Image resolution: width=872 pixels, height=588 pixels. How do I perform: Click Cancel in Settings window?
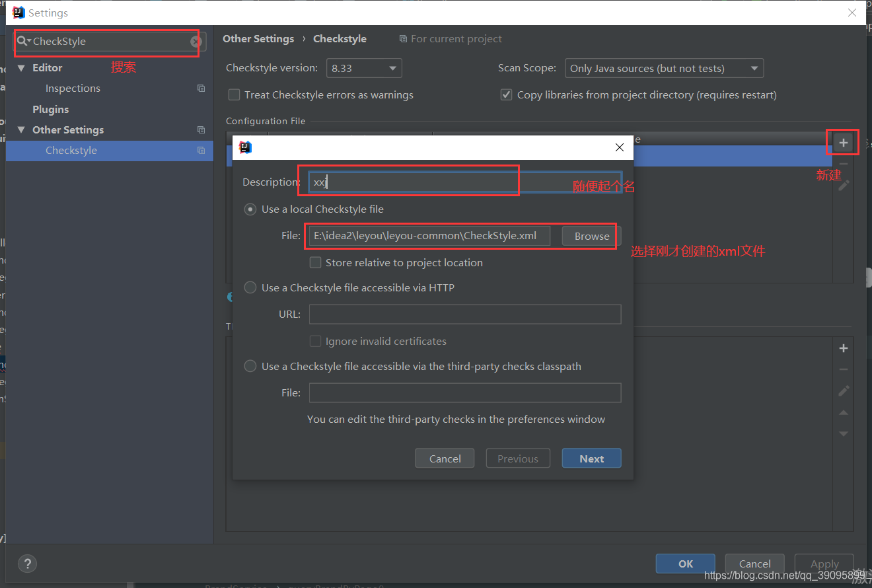(x=754, y=564)
